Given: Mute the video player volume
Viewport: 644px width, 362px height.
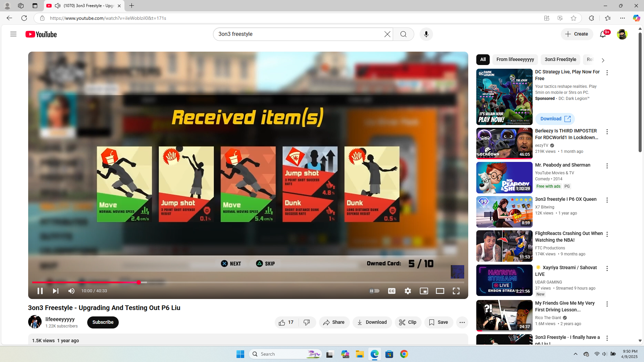Looking at the screenshot, I should click(71, 291).
